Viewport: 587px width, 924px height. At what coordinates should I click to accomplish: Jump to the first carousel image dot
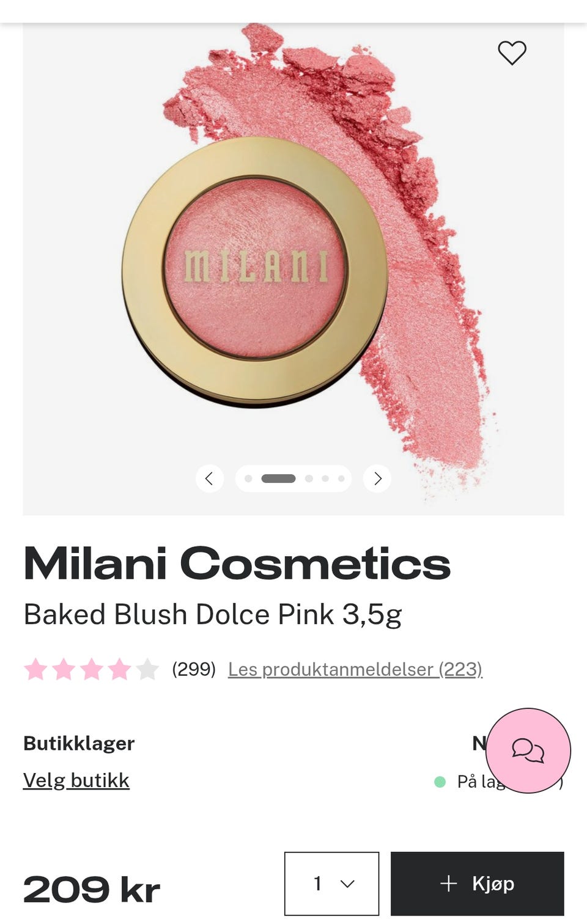click(x=248, y=479)
